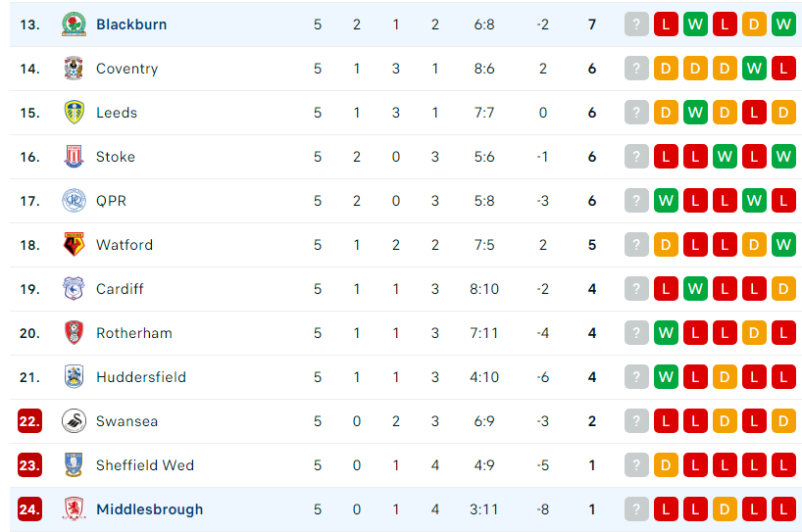Open the Blackburn team link
The height and width of the screenshot is (532, 802).
pyautogui.click(x=131, y=24)
